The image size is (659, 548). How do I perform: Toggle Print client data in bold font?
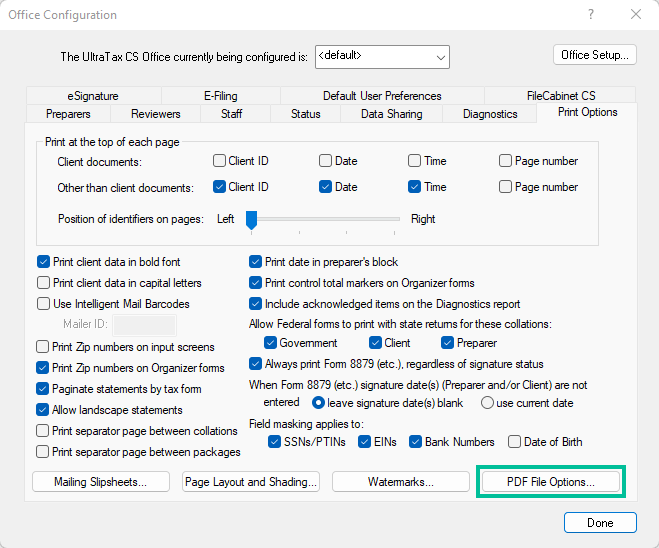(44, 262)
